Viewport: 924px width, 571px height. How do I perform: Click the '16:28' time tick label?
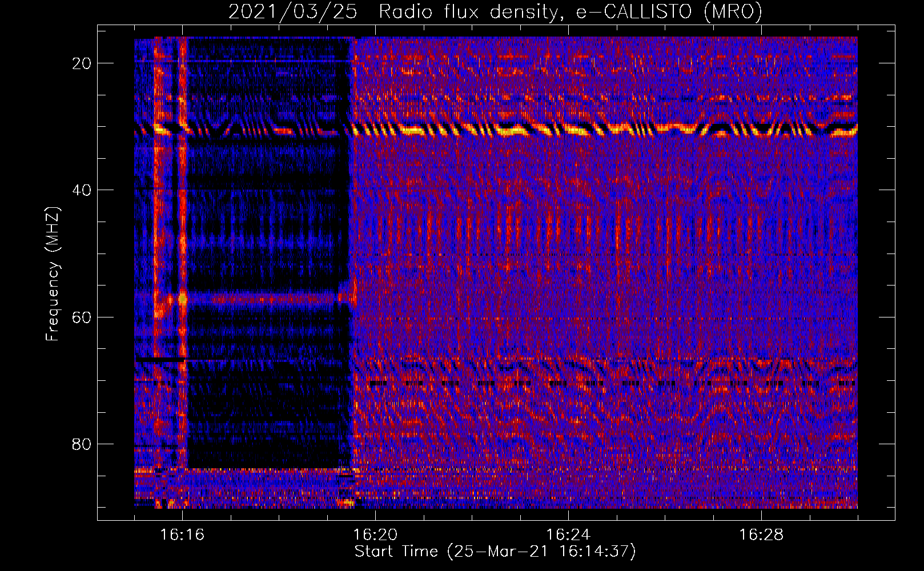click(761, 535)
